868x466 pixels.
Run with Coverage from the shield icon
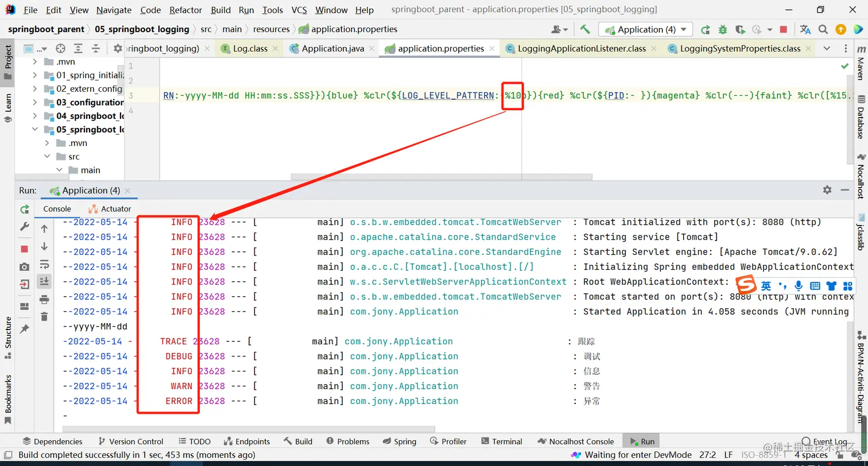click(x=740, y=29)
